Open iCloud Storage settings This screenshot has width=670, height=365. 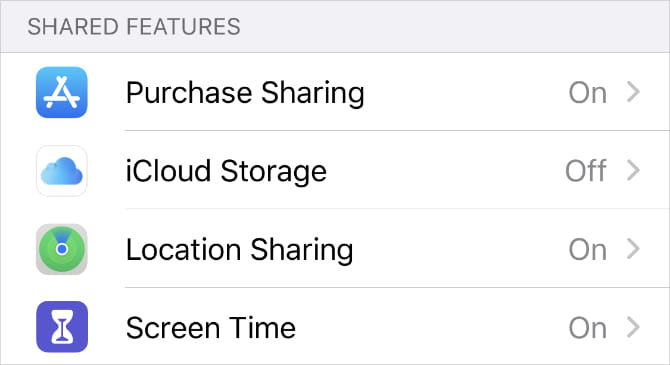(x=335, y=170)
